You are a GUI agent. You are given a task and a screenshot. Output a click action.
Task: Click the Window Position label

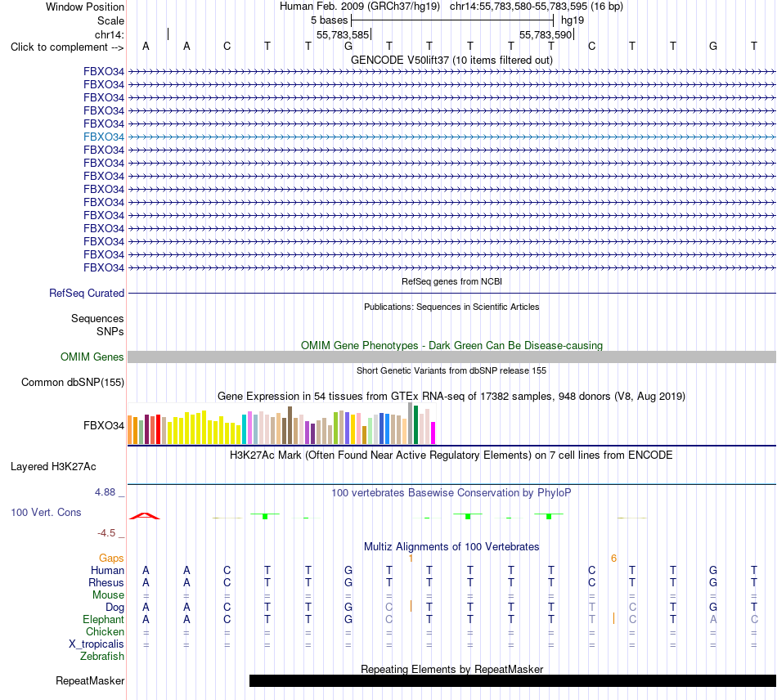(x=85, y=7)
